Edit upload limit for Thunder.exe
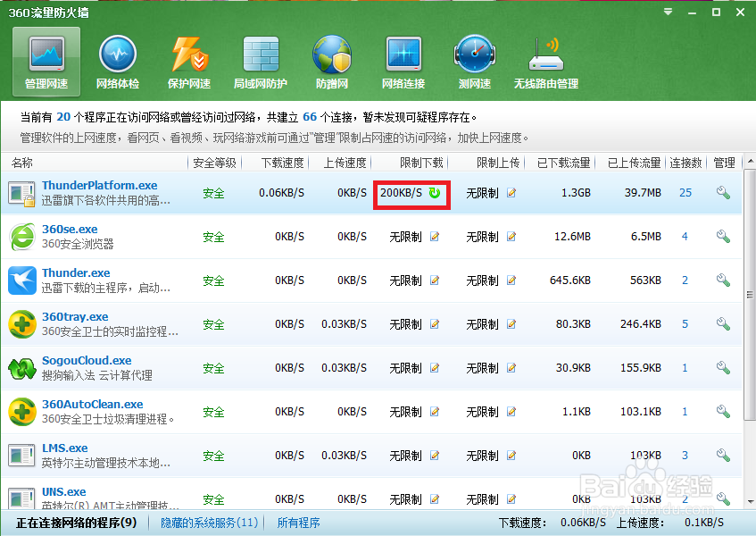 pyautogui.click(x=511, y=281)
